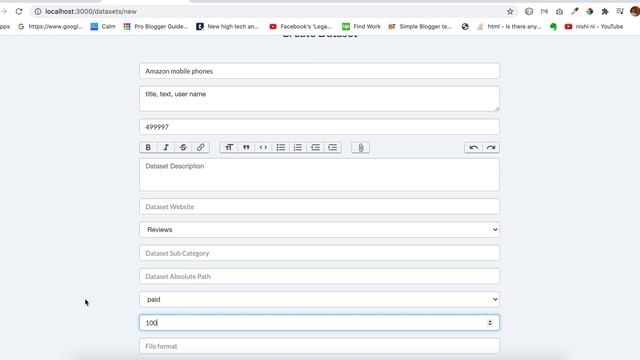Open the camera extension icon
Viewport: 640px width, 360px height.
pos(559,11)
